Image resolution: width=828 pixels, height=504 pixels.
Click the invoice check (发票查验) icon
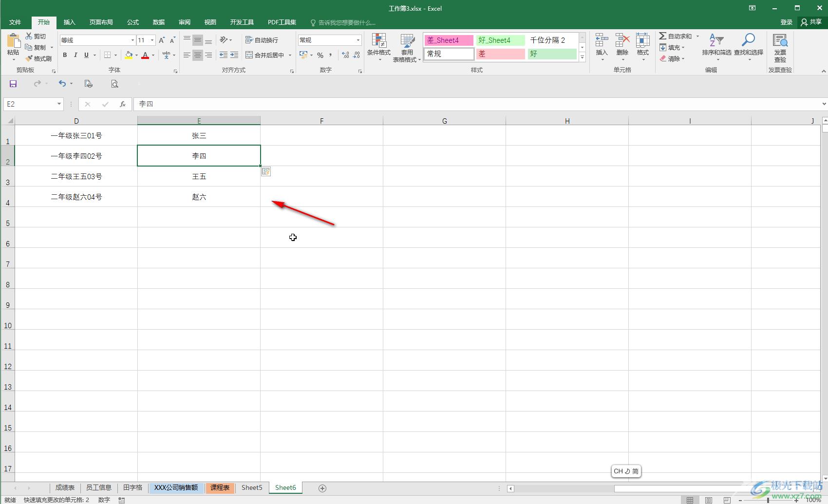point(780,41)
